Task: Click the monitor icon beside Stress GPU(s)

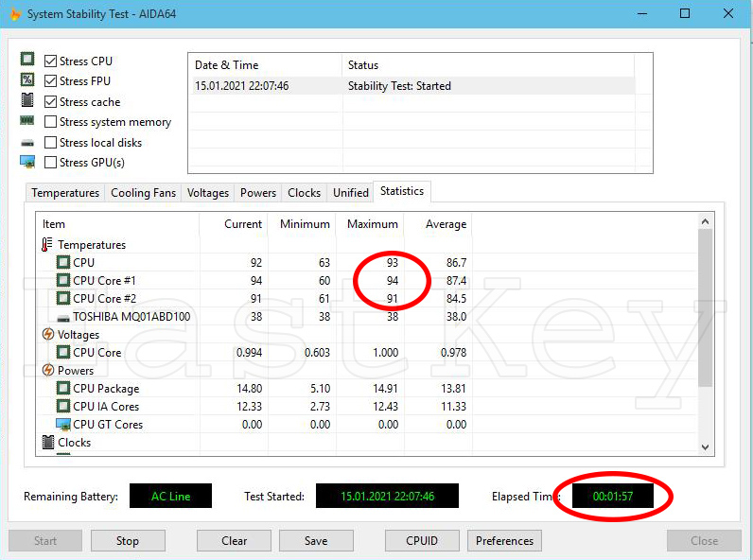Action: (27, 162)
